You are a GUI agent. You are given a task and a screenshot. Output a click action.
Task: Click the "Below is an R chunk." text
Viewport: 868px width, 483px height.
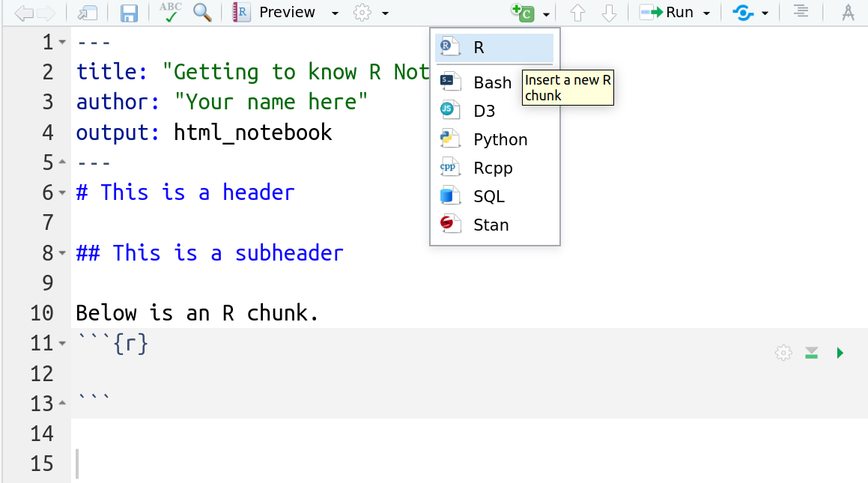pos(196,313)
